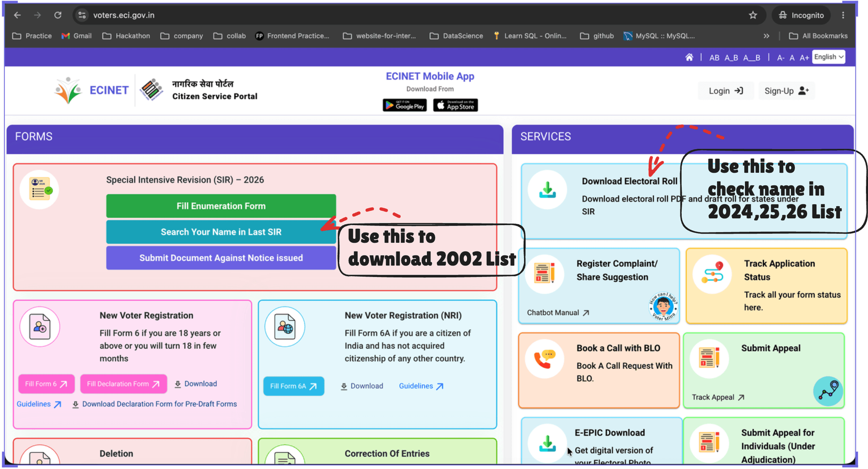This screenshot has width=868, height=469.
Task: Open the All Bookmarks folder
Action: 818,36
